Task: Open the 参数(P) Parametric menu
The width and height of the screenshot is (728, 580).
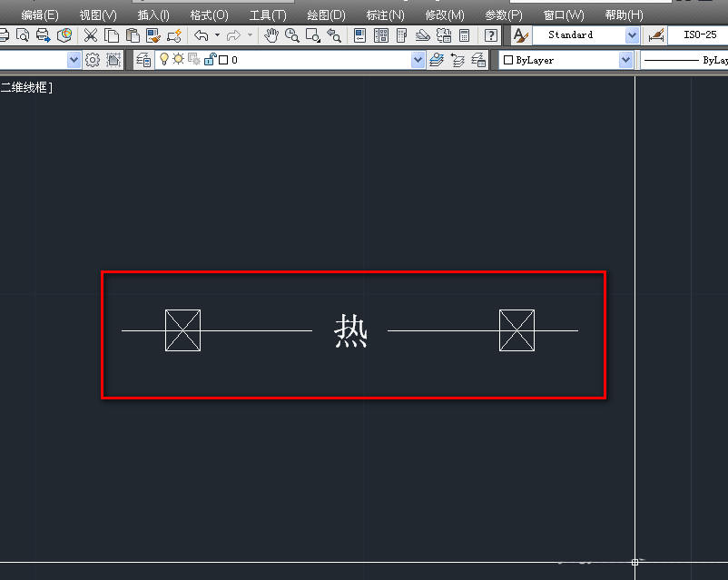Action: 504,15
